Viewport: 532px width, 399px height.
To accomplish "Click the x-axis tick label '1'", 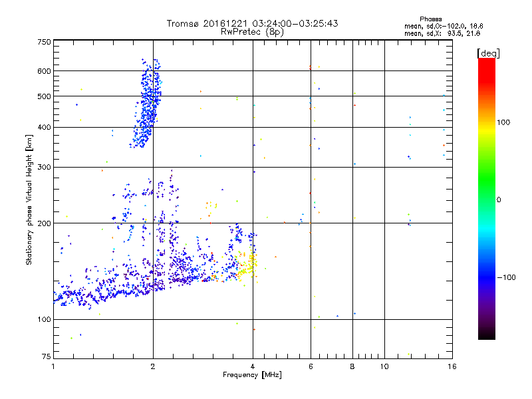I will (53, 366).
